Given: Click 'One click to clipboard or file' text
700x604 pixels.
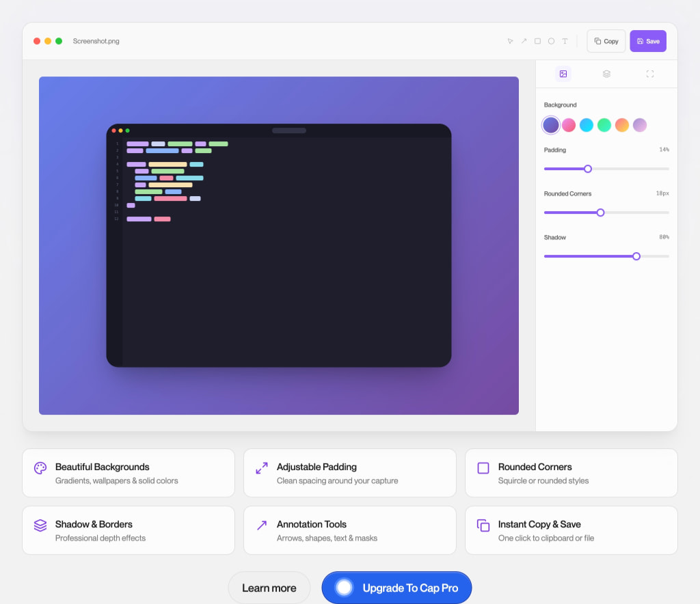Looking at the screenshot, I should point(546,538).
